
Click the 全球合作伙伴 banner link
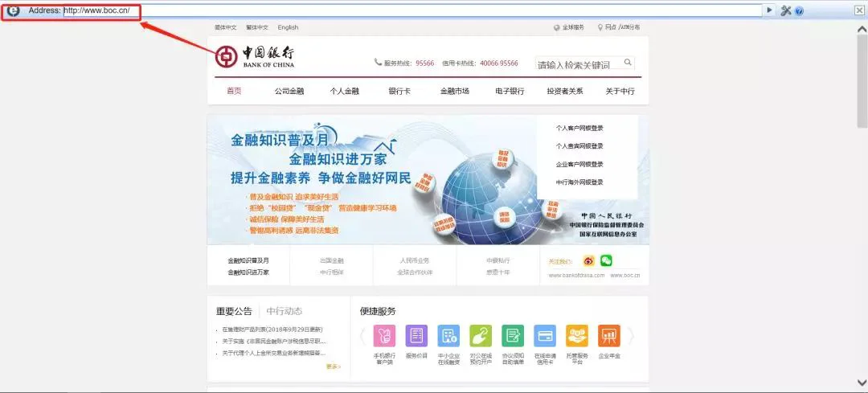point(415,272)
